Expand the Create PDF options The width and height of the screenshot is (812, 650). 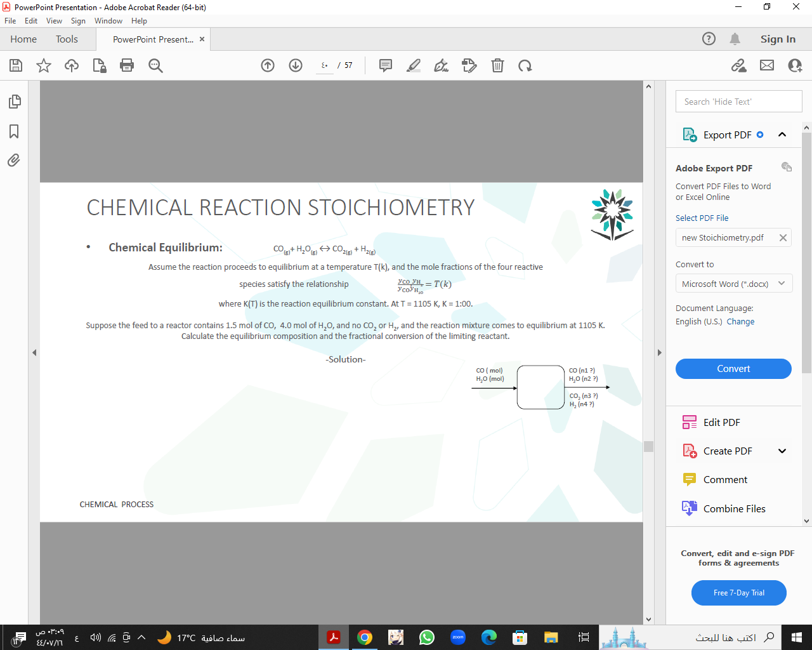click(x=782, y=451)
